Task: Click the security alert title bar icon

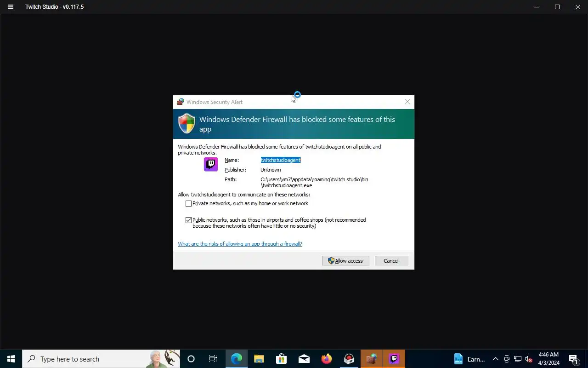Action: [x=181, y=102]
